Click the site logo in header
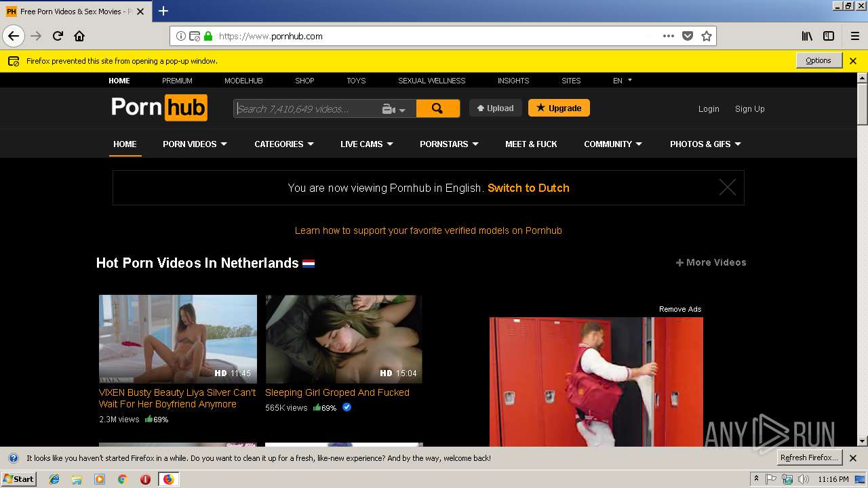The height and width of the screenshot is (488, 868). (x=159, y=108)
